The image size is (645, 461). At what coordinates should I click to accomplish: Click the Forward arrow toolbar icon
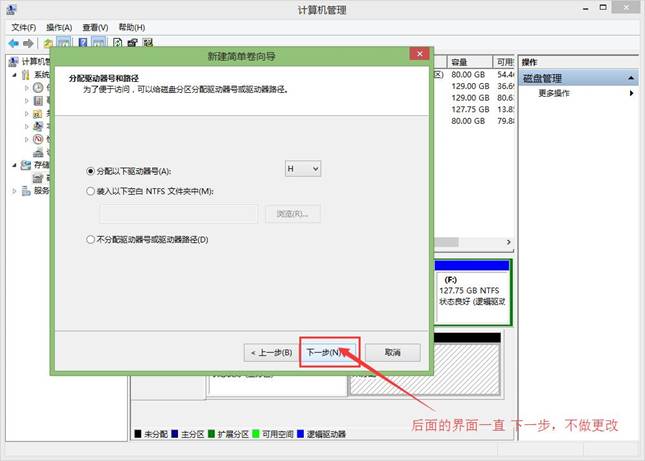point(28,43)
